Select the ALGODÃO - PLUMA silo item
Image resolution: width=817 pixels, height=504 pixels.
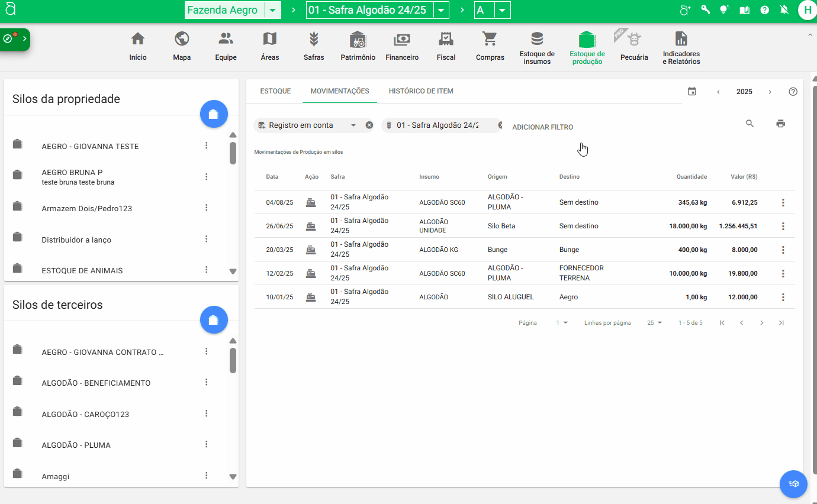coord(76,445)
